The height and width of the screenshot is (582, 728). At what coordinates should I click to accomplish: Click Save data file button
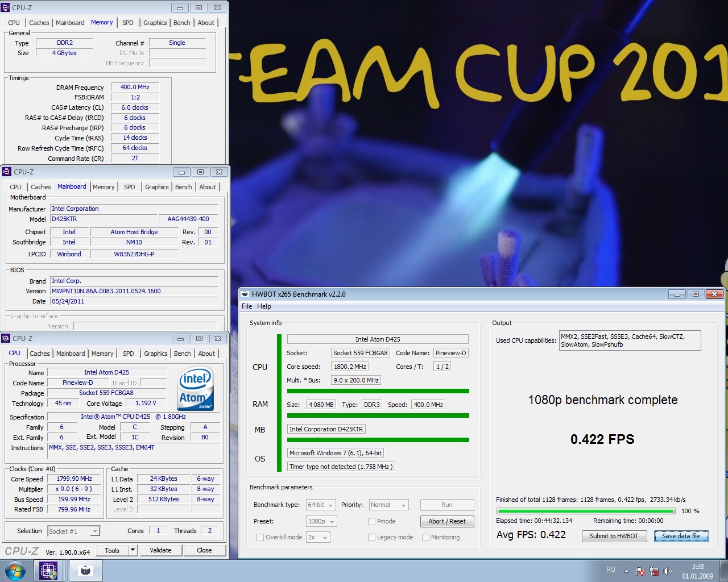pos(681,536)
